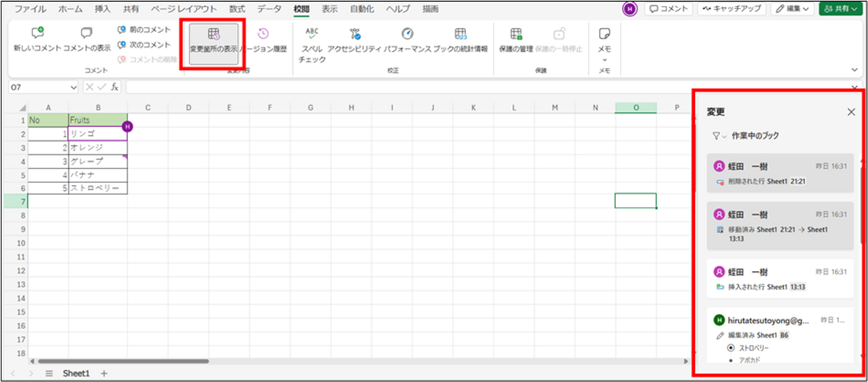Open the filter dropdown in 変更 pane
Viewport: 868px width, 382px height.
click(719, 136)
